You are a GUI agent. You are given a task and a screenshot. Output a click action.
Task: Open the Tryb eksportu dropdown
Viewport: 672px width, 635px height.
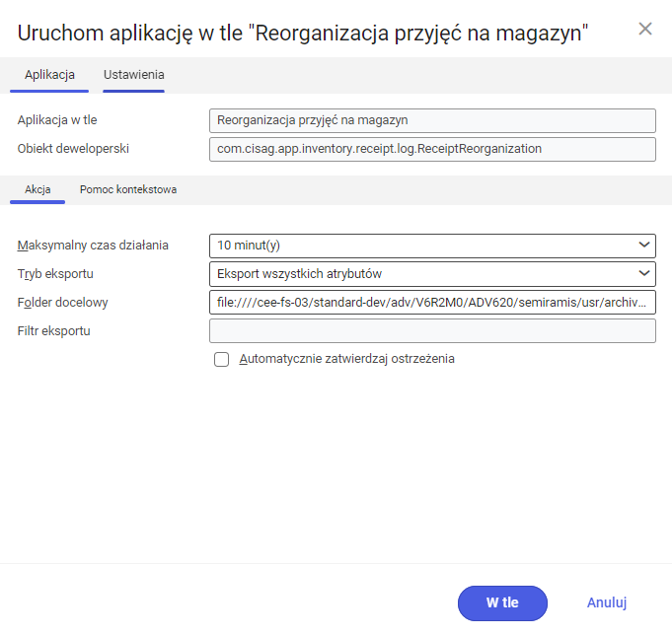(432, 273)
